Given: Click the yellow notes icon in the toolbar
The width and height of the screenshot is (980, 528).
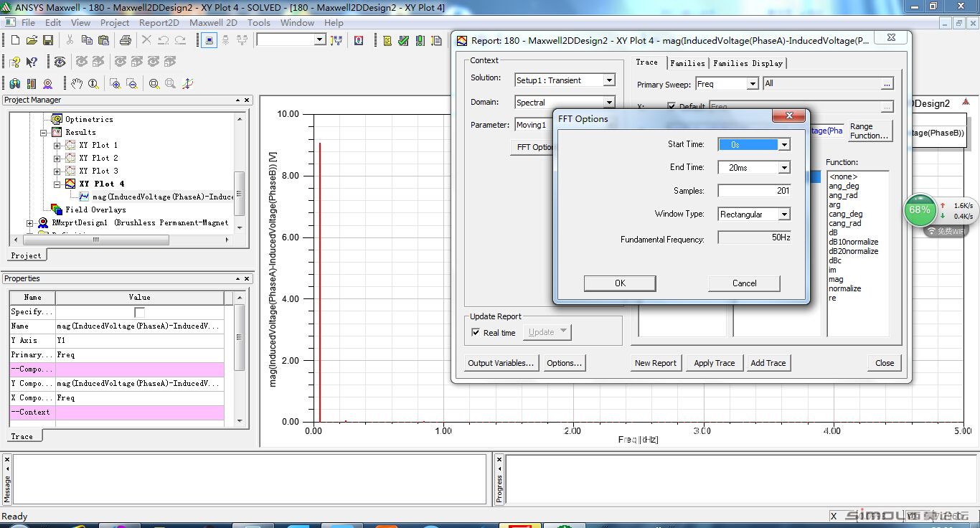Looking at the screenshot, I should [387, 41].
